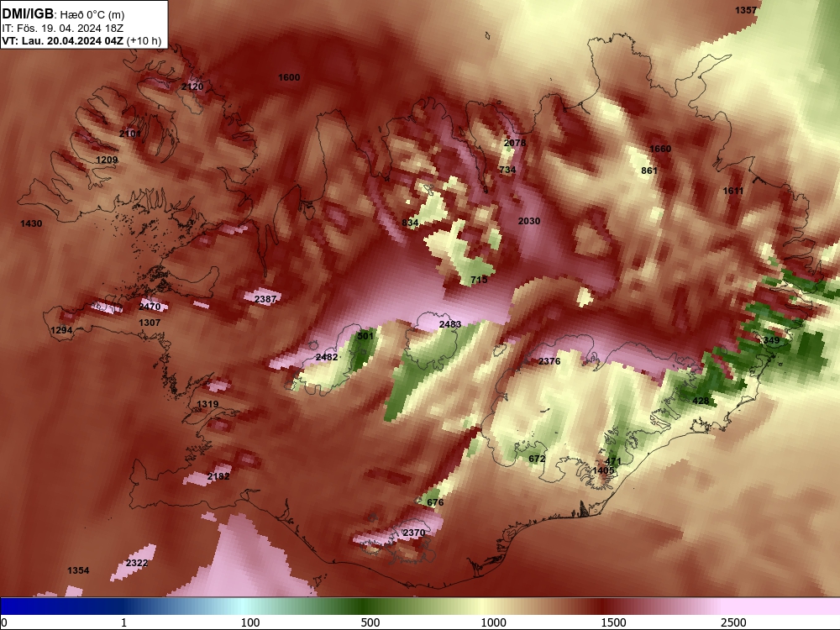Click the 672 map value
Screen dimensions: 840x630
point(537,459)
